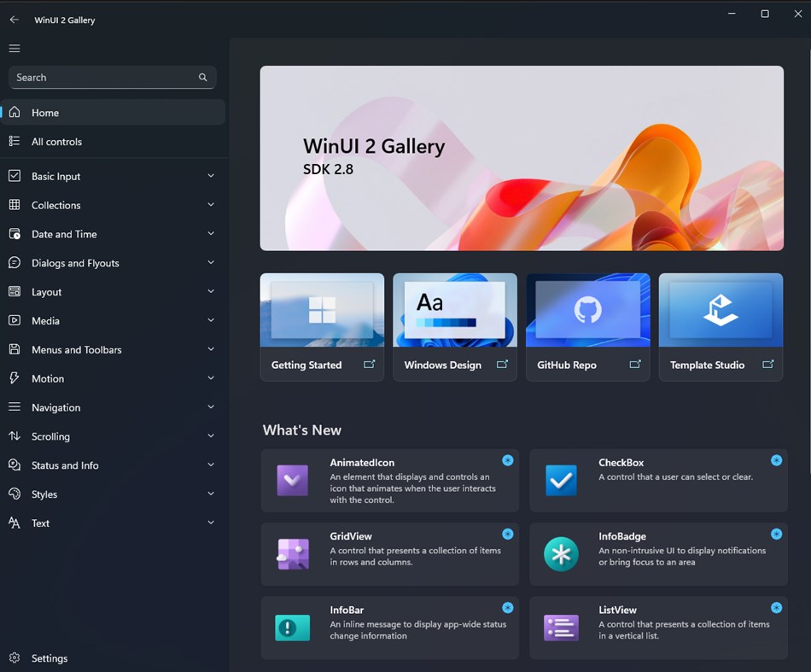This screenshot has height=672, width=811.
Task: Expand the Scrolling chevron
Action: [x=211, y=436]
